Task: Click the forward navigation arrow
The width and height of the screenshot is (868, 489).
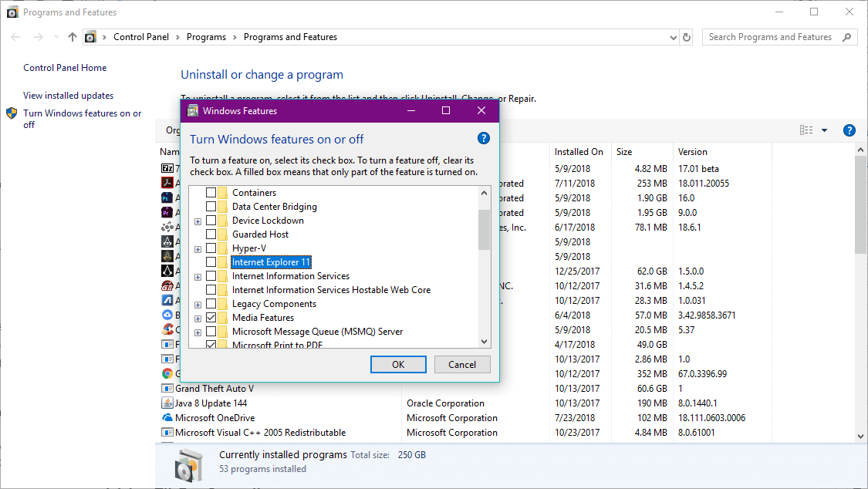Action: [39, 37]
